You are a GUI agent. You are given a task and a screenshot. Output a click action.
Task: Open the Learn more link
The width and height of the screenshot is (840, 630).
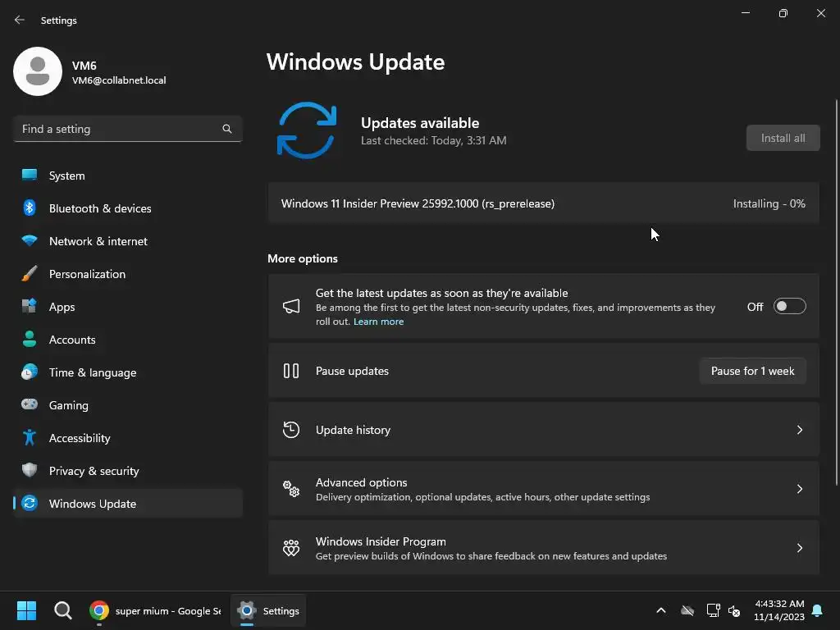point(378,322)
